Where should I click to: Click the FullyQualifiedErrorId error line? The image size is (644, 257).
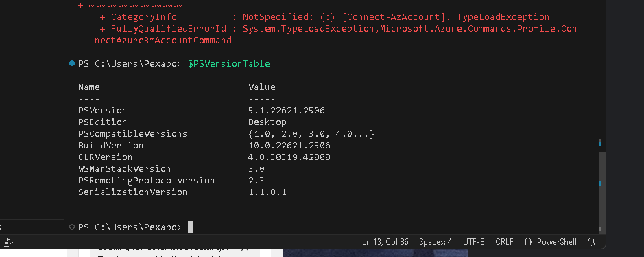click(338, 29)
